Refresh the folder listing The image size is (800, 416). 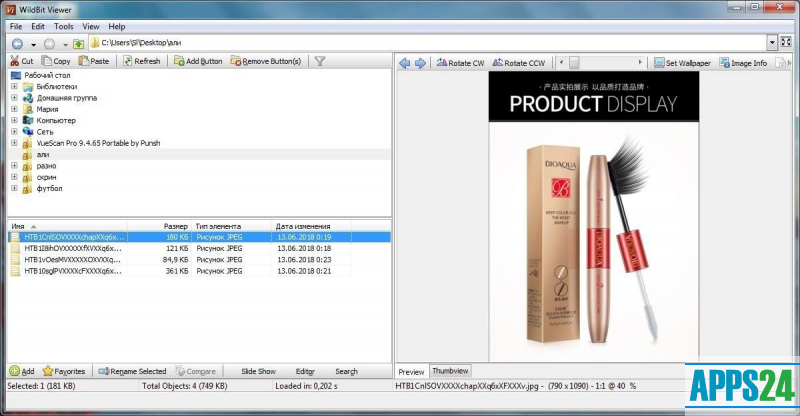click(x=141, y=61)
